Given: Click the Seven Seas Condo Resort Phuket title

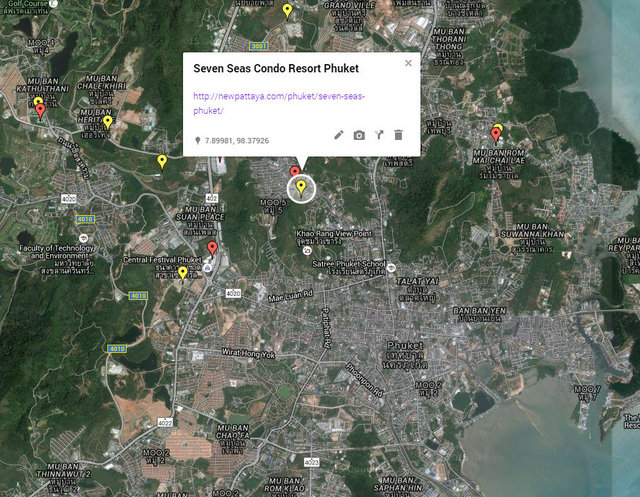Looking at the screenshot, I should coord(276,68).
